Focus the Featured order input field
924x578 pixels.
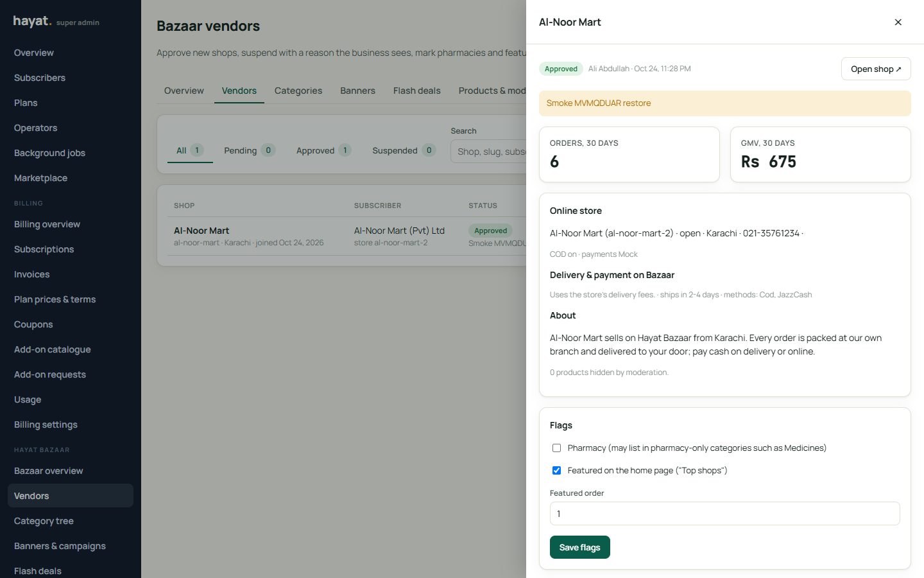point(724,514)
